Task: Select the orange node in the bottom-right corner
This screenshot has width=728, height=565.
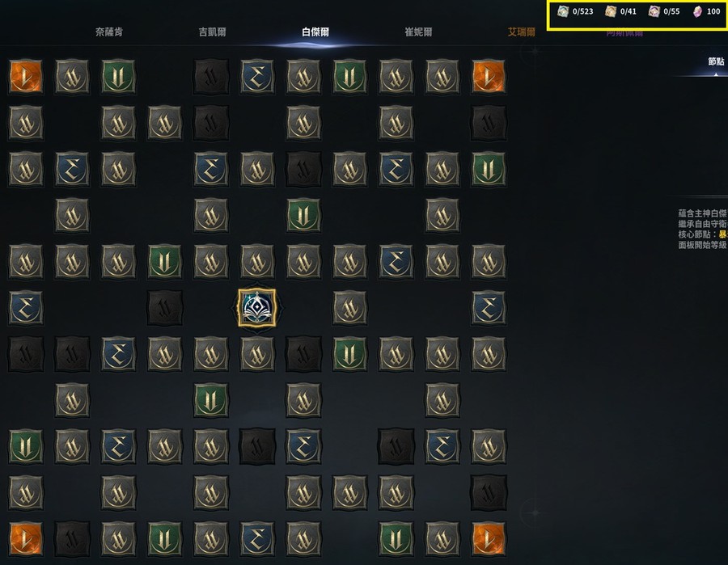Action: tap(488, 538)
